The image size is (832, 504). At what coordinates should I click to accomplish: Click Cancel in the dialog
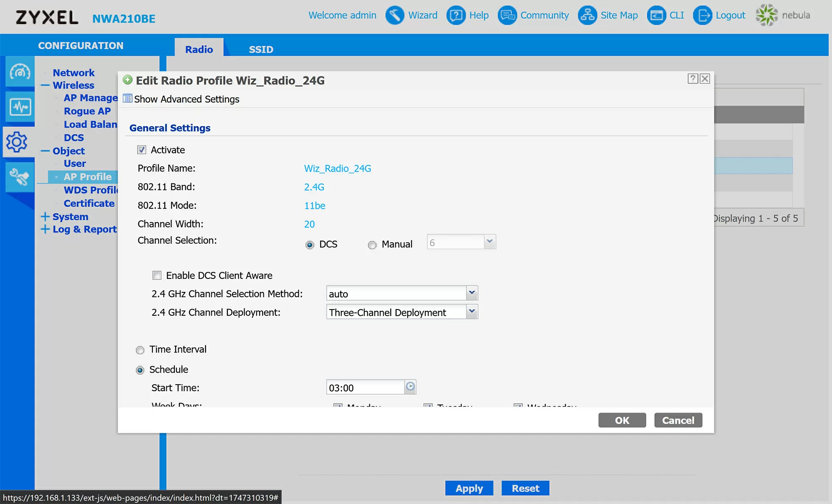(x=678, y=420)
